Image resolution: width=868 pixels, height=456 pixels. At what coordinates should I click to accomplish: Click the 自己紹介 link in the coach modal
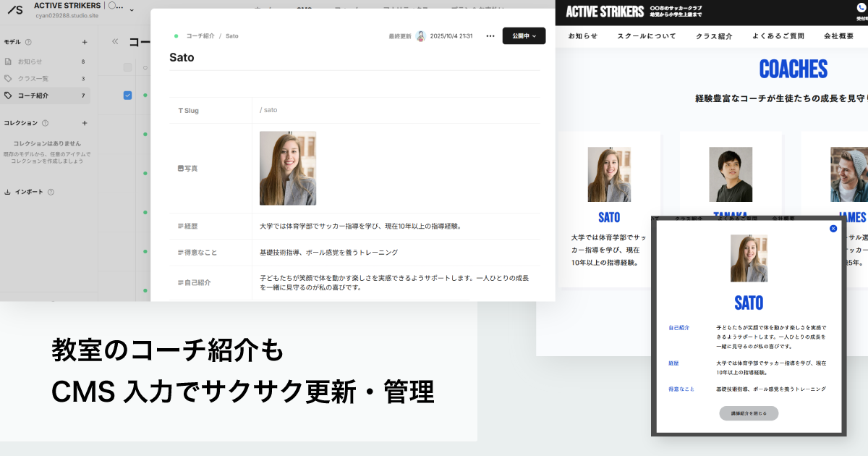click(x=680, y=327)
